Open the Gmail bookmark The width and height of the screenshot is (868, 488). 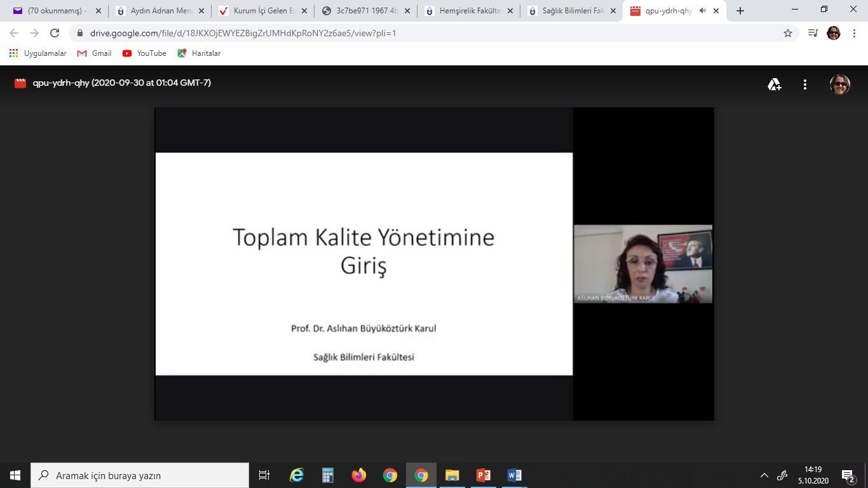(94, 53)
